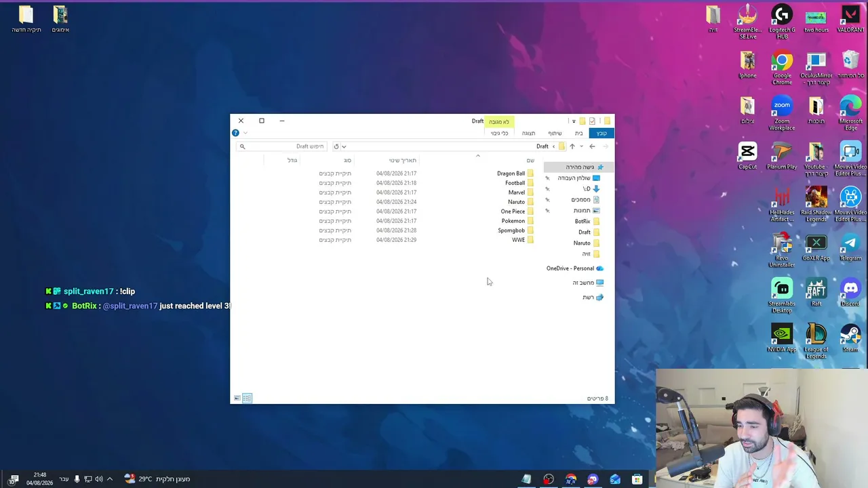Open the NVIDIA App desktop icon
The height and width of the screenshot is (488, 868).
(782, 339)
